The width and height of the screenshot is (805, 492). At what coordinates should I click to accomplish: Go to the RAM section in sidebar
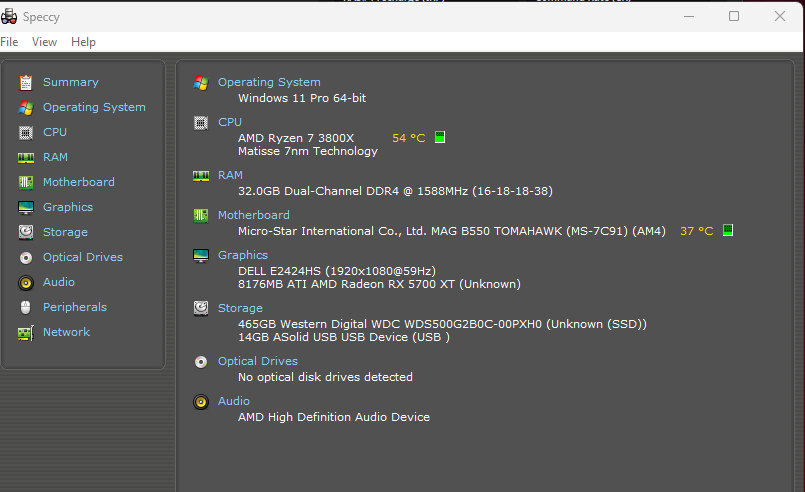coord(55,157)
